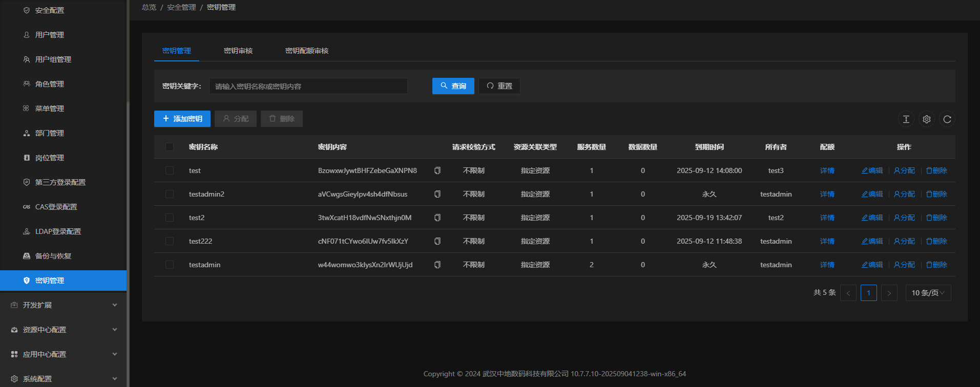View 详情 quota link for test2

(827, 218)
